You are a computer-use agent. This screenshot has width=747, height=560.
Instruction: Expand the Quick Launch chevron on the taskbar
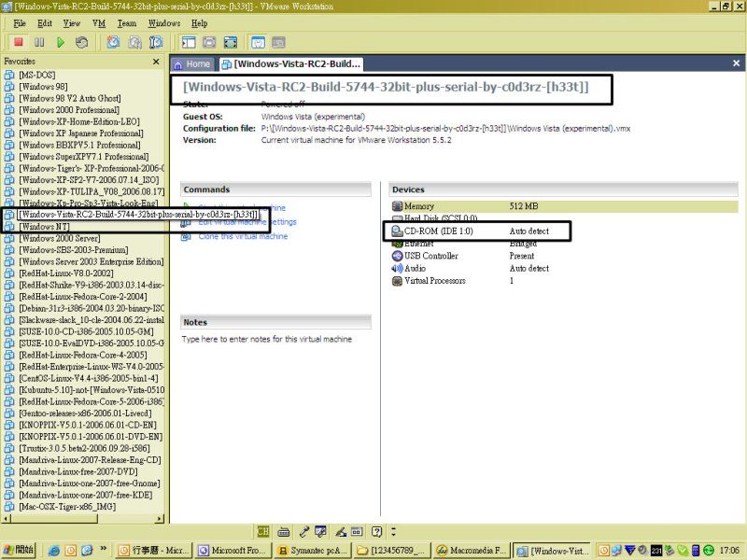pyautogui.click(x=103, y=549)
